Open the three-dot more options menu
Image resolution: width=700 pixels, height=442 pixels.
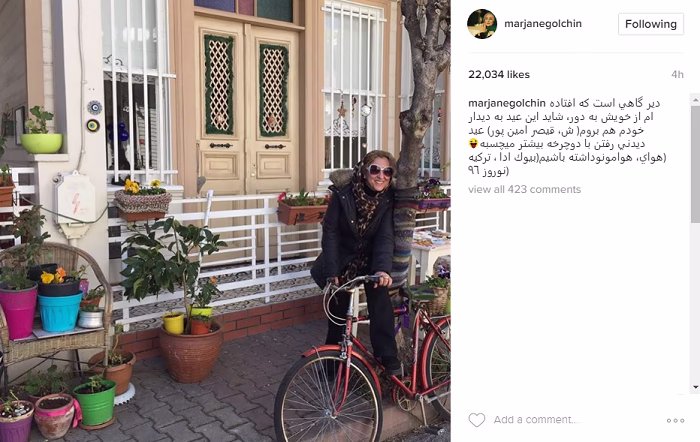[x=675, y=420]
